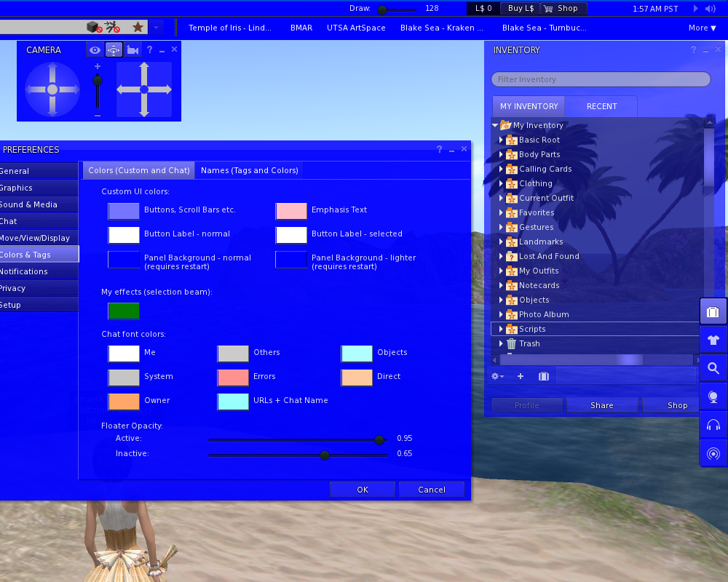Collapse the My Inventory root folder
Image resolution: width=728 pixels, height=582 pixels.
[495, 125]
